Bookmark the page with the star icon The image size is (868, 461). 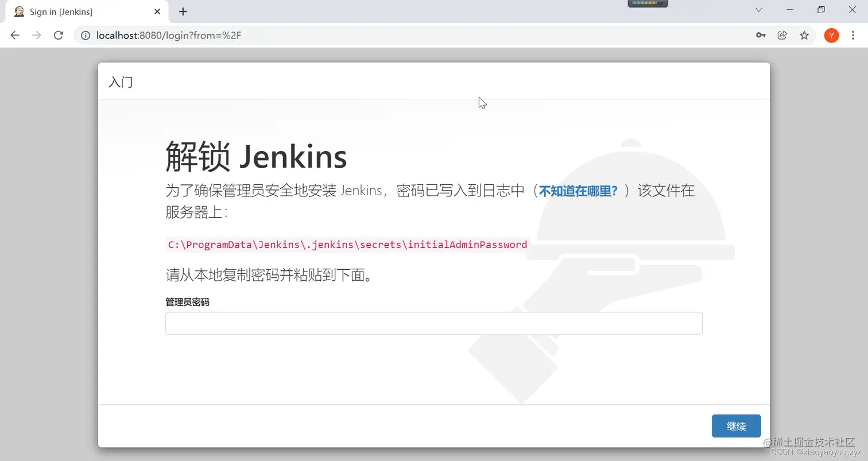804,35
